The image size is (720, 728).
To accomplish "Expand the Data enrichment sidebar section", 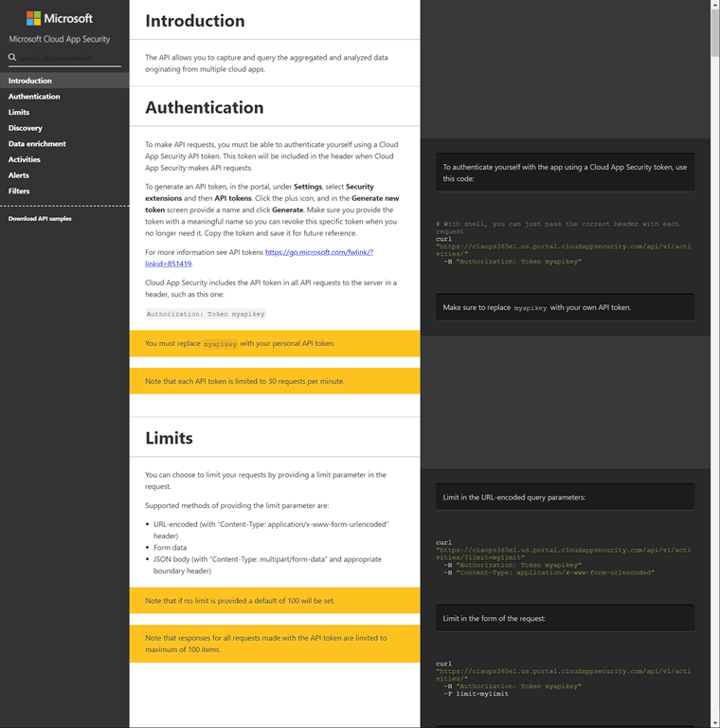I will tap(37, 144).
